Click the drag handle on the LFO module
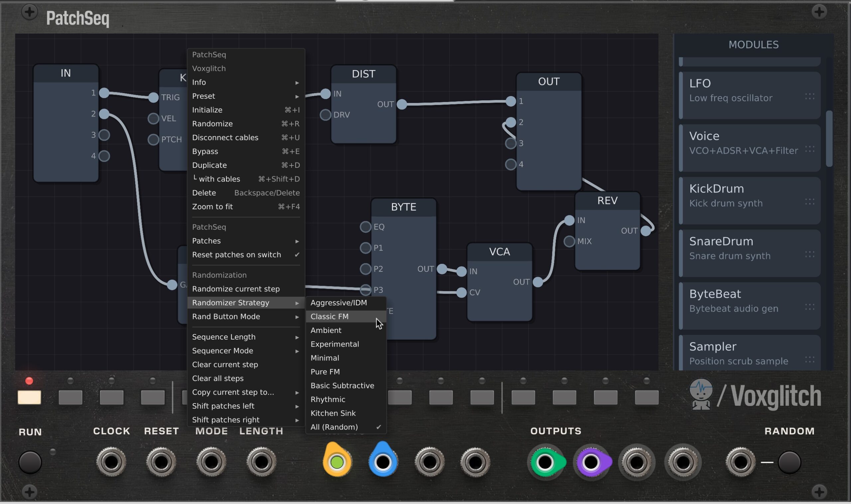The image size is (851, 504). point(809,97)
